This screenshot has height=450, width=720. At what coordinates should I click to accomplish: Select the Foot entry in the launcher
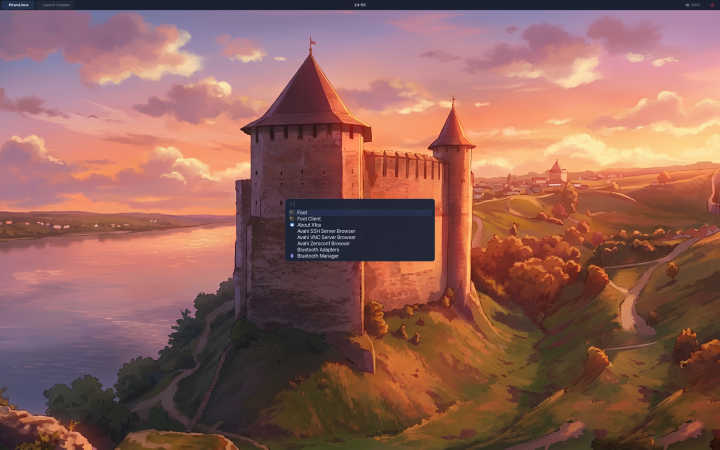pyautogui.click(x=360, y=213)
